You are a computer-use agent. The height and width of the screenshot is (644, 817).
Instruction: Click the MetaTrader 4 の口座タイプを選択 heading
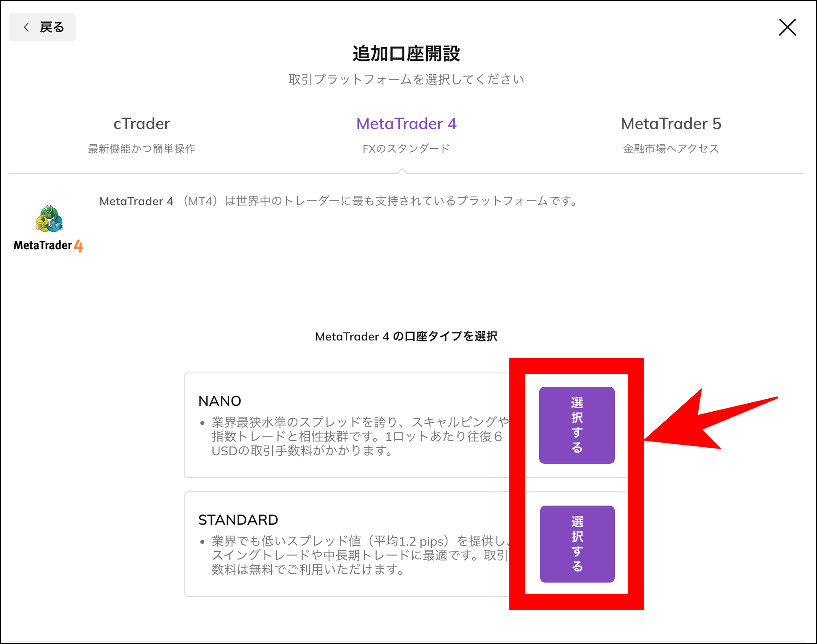pos(406,336)
